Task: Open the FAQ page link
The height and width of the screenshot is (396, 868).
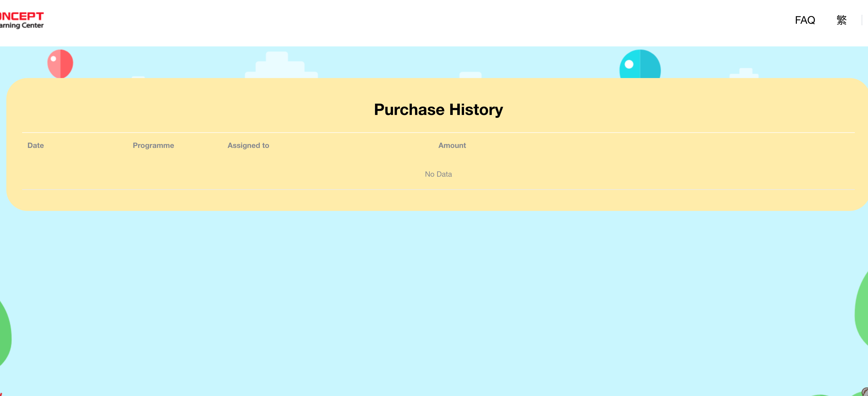Action: [805, 20]
